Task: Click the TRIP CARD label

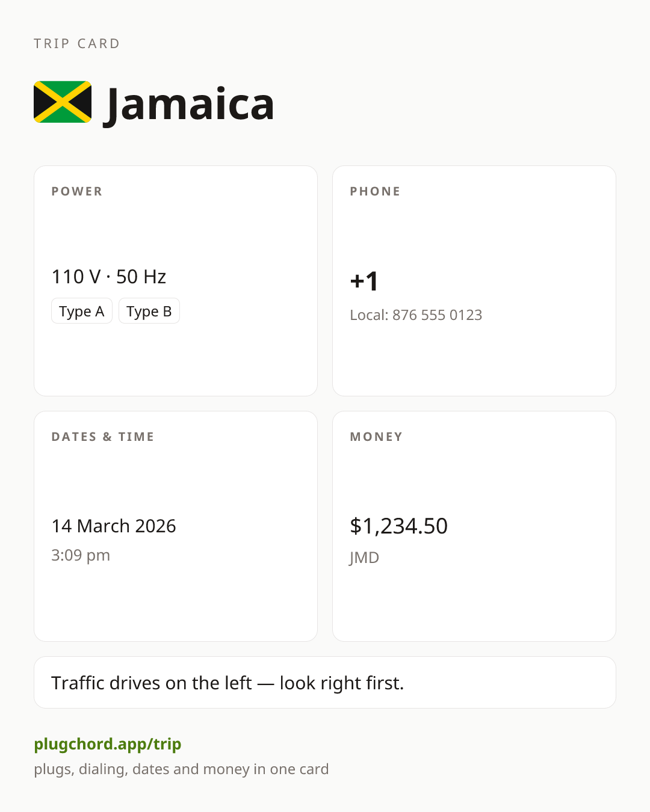Action: pyautogui.click(x=77, y=43)
